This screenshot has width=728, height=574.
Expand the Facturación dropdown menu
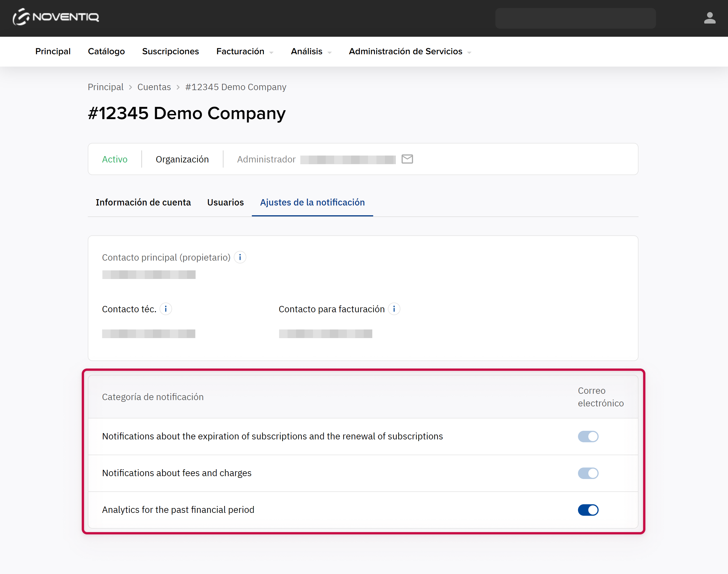245,51
